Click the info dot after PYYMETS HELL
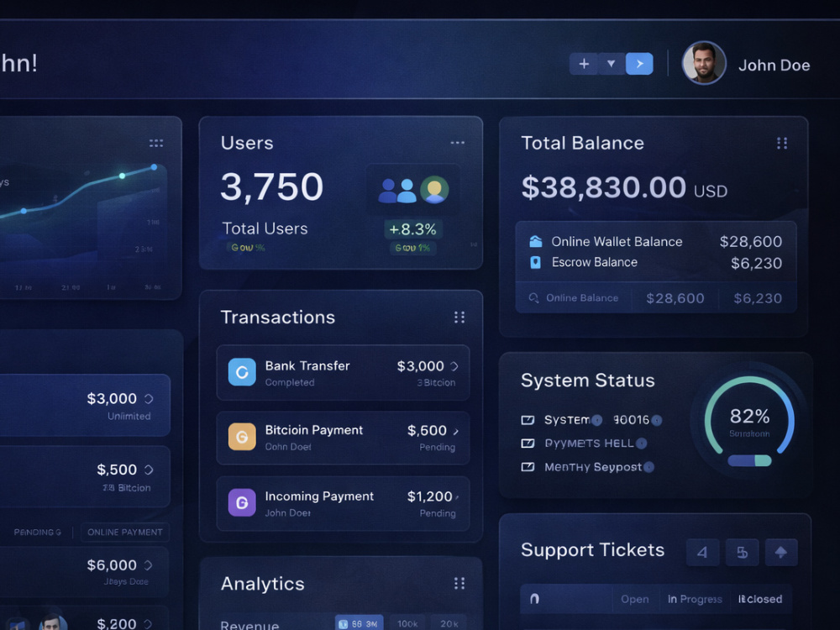840x630 pixels. 641,444
